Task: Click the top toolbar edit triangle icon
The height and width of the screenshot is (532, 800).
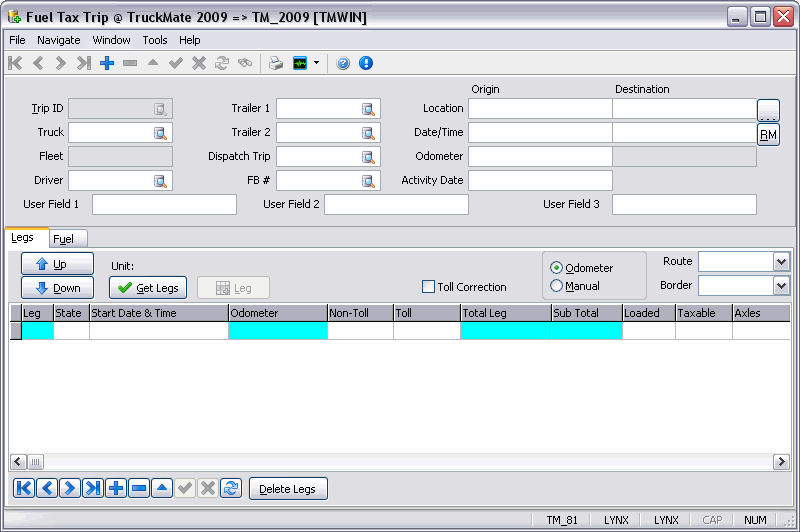Action: [x=153, y=63]
